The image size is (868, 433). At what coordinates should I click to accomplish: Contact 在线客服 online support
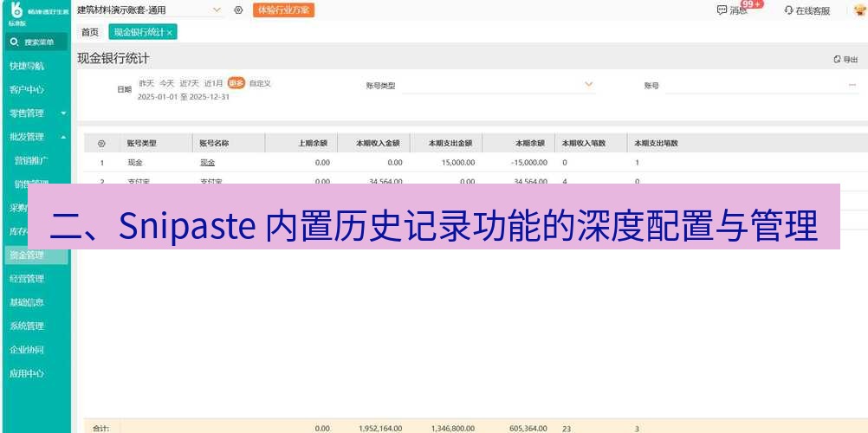(807, 10)
